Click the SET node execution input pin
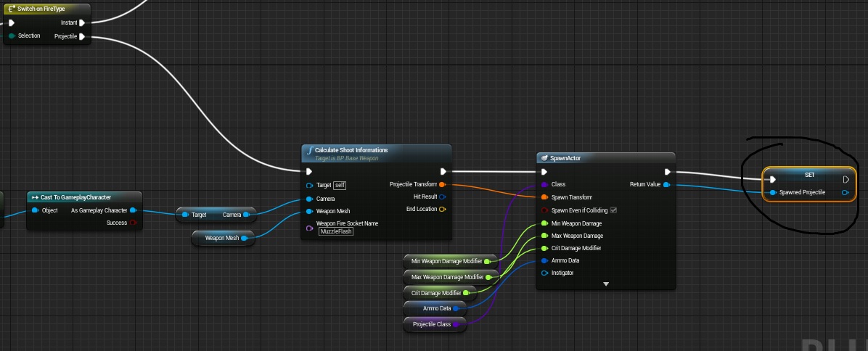 click(773, 180)
